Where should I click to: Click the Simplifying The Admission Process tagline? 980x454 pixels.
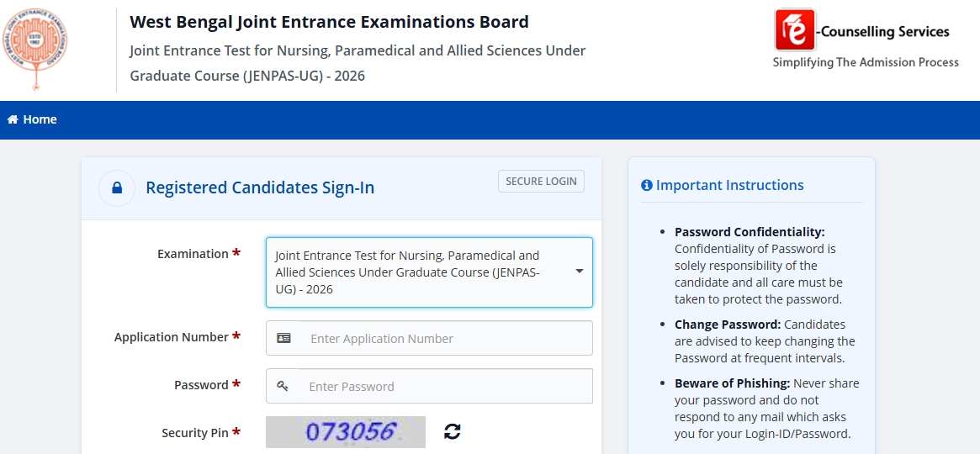coord(866,62)
